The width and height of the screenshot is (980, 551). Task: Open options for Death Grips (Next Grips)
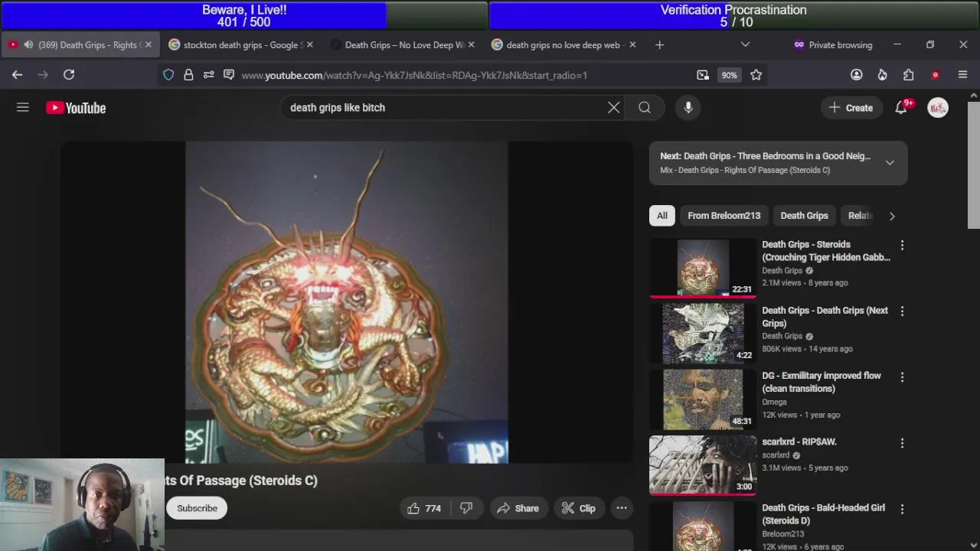point(902,311)
